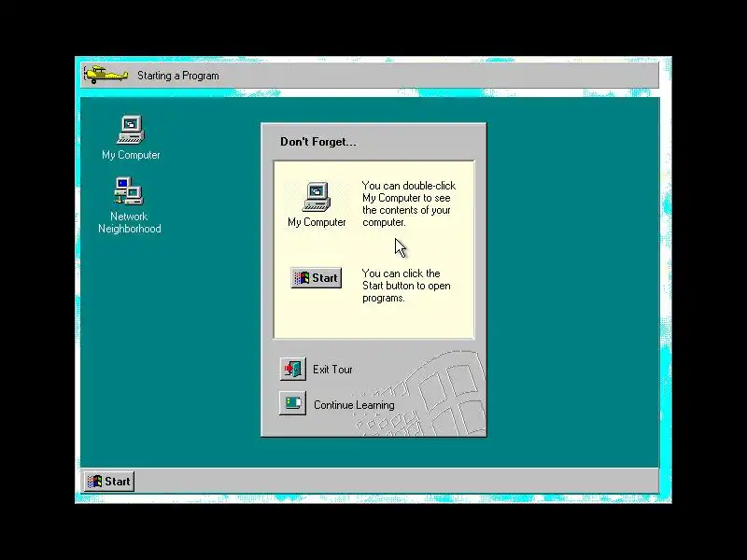
Task: Click the Continue Learning icon button
Action: pos(292,403)
